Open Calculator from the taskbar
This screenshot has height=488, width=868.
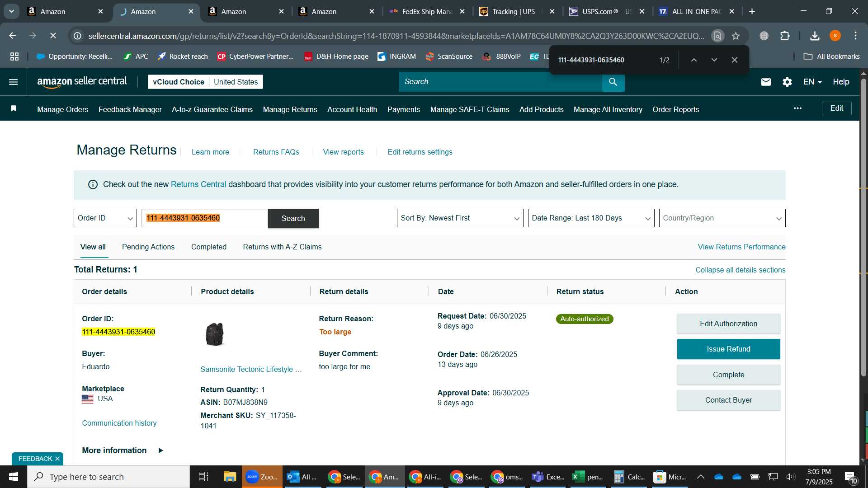click(629, 477)
